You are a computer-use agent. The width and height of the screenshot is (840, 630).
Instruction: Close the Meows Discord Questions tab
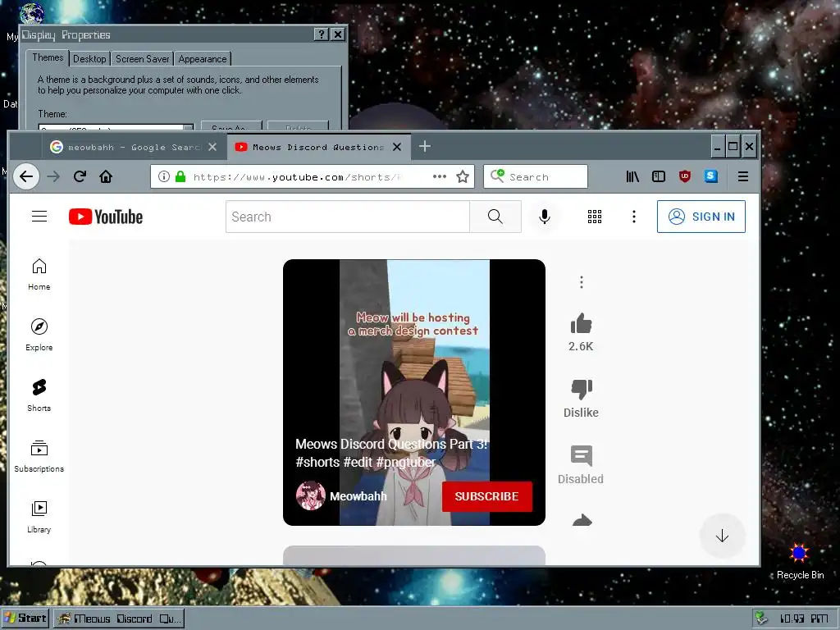pos(397,147)
